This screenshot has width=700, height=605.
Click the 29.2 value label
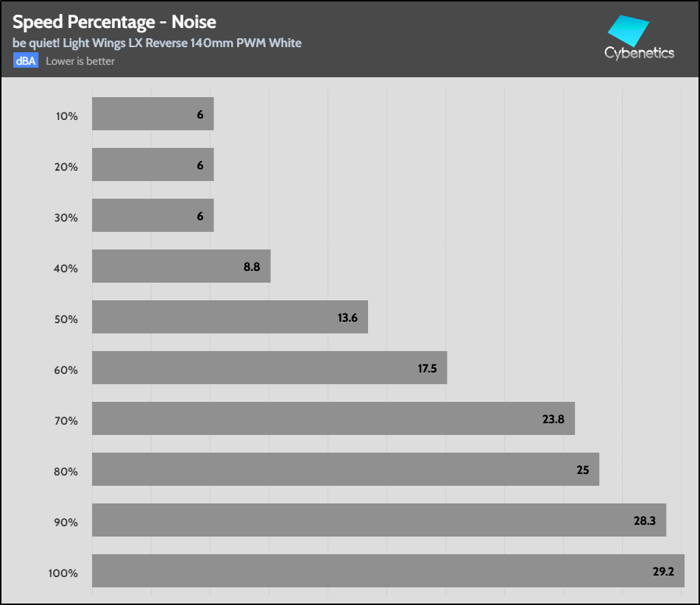click(665, 571)
